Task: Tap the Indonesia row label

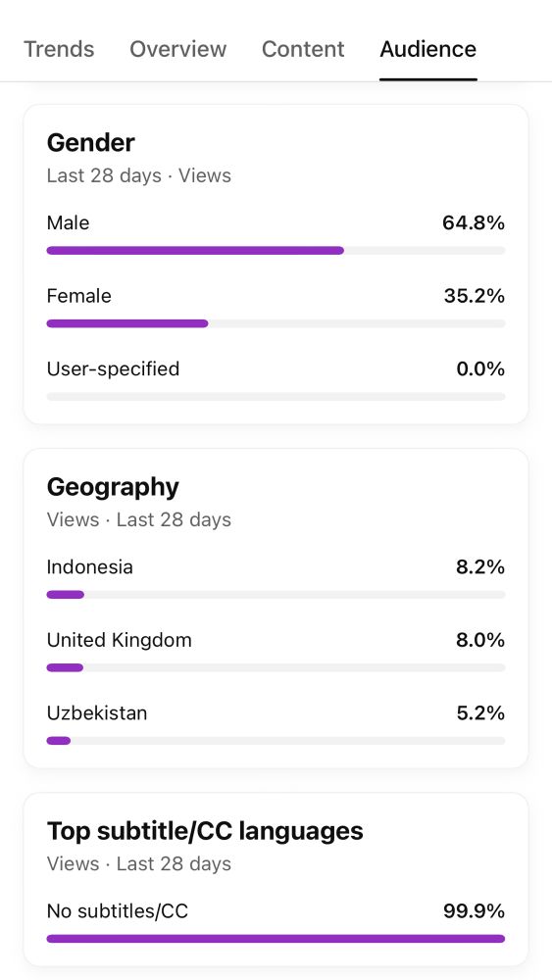Action: [90, 566]
